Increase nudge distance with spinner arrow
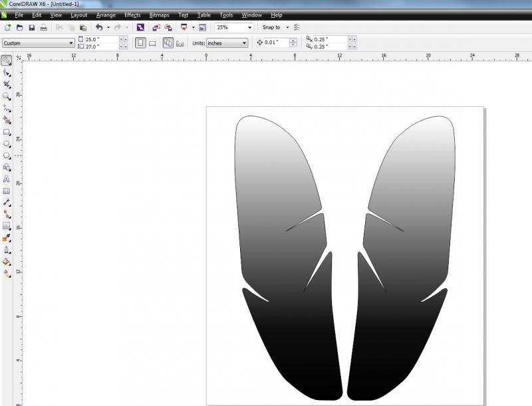 pyautogui.click(x=293, y=41)
